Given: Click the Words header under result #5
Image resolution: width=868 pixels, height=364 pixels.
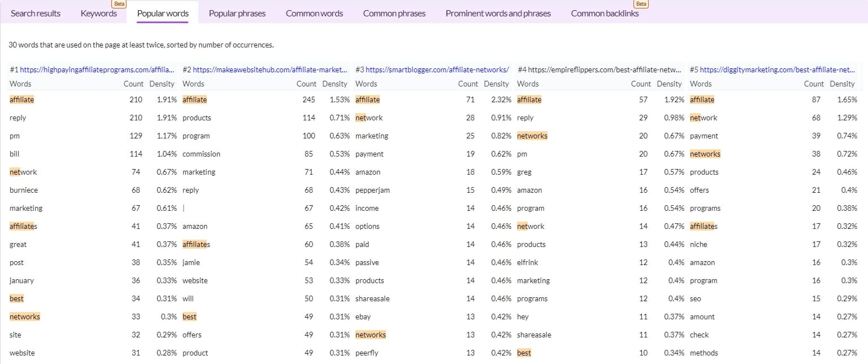Looking at the screenshot, I should click(x=701, y=84).
